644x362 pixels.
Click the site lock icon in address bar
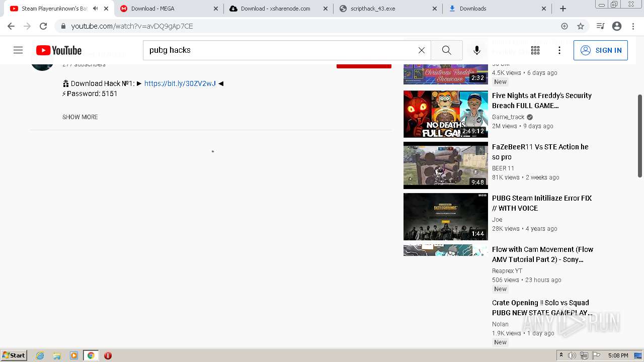[x=63, y=26]
